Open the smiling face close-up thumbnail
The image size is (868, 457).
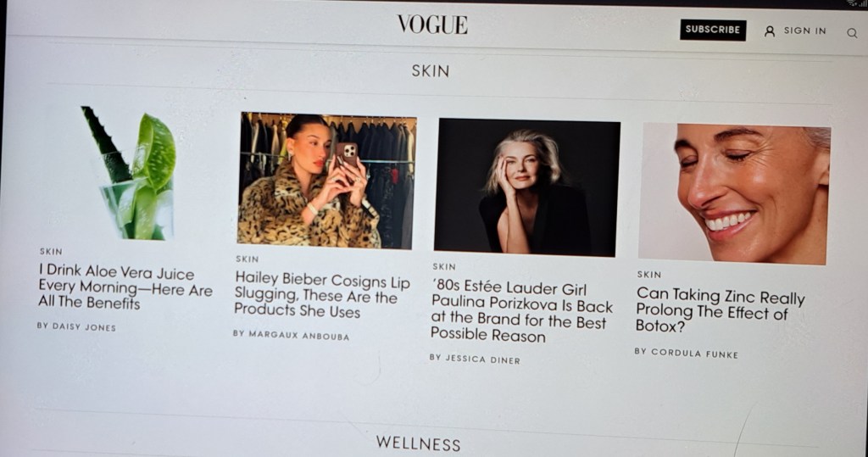735,194
